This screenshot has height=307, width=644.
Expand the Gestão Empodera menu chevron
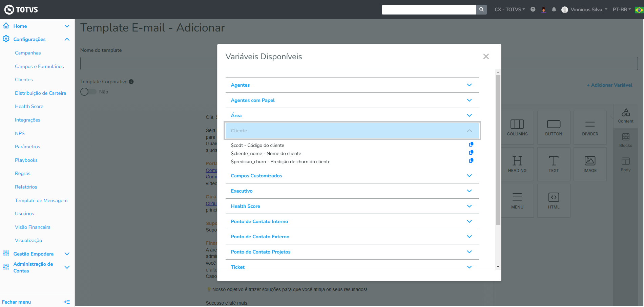coord(67,254)
